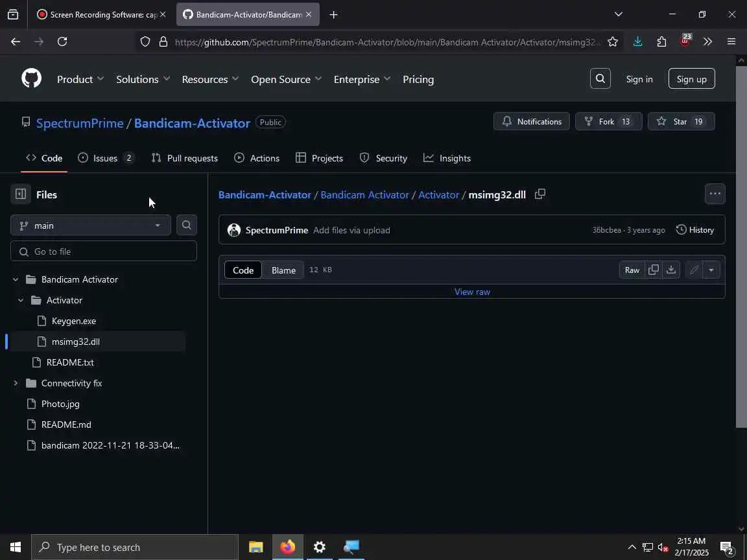Open the Raw file button

click(632, 270)
